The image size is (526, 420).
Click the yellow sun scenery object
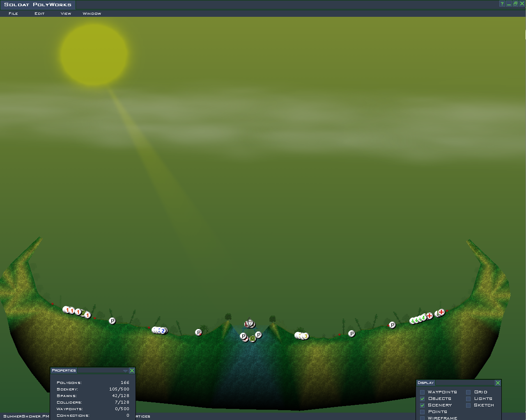click(94, 54)
